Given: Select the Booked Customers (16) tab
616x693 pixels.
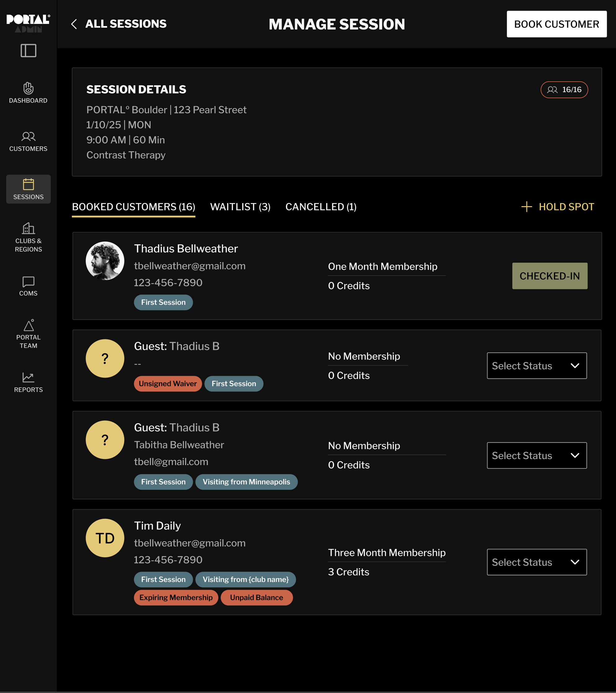Looking at the screenshot, I should pyautogui.click(x=134, y=207).
